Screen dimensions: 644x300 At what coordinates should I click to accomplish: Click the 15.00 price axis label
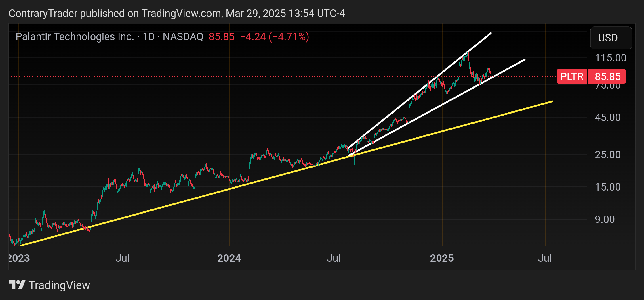(x=608, y=187)
